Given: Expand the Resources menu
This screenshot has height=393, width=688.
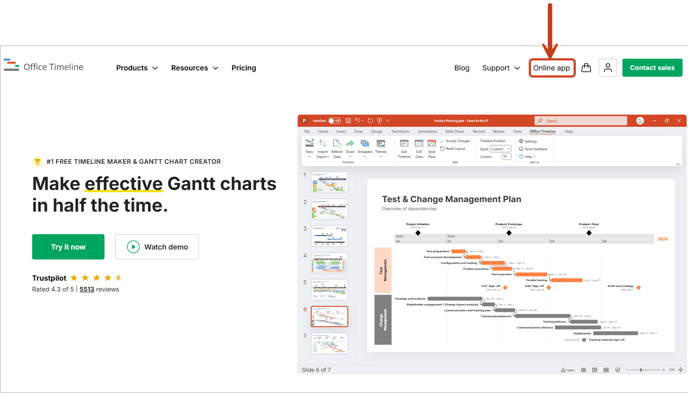Looking at the screenshot, I should click(x=194, y=68).
